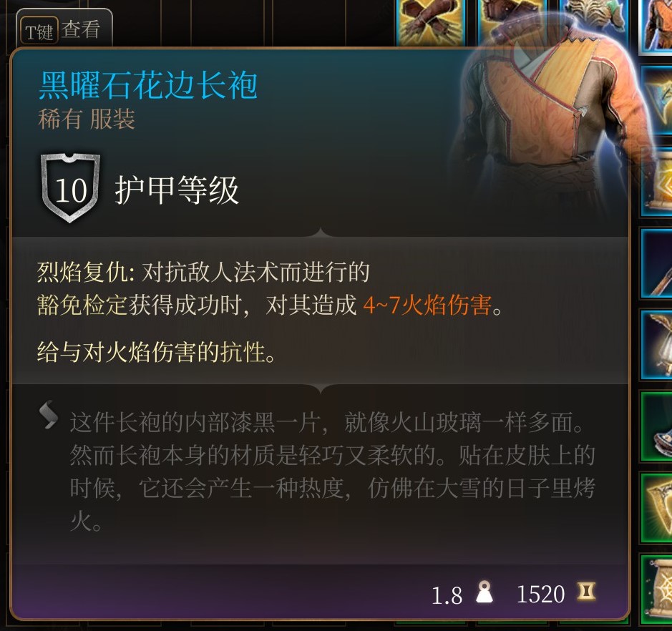Click the striped creature item with green border
Viewport: 672px width, 631px height.
[594, 21]
